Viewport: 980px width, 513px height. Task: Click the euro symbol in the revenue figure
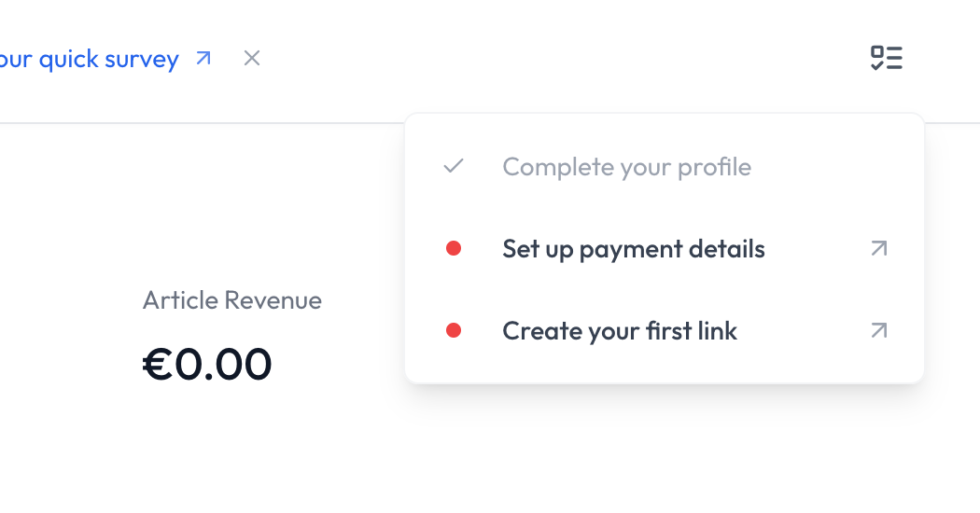click(x=158, y=365)
